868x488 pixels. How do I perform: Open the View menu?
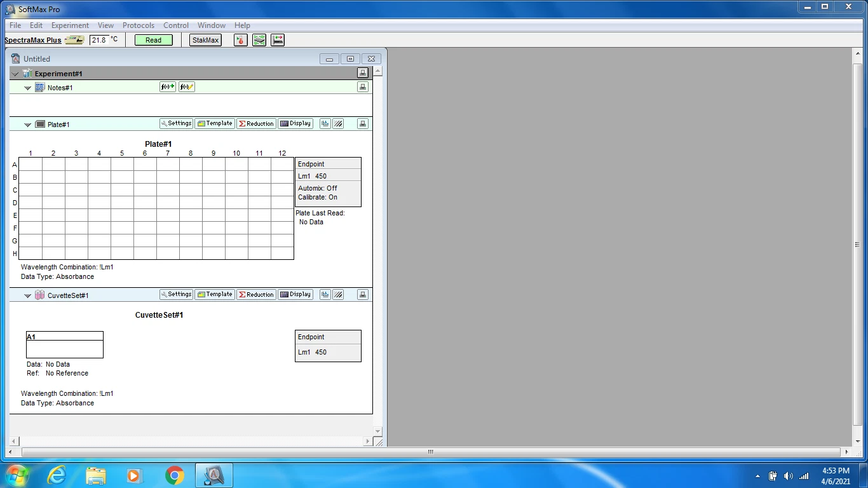tap(105, 25)
